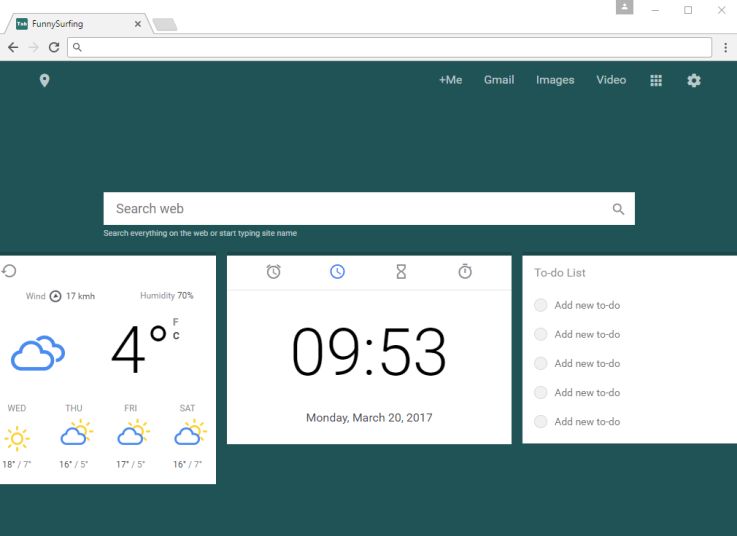
Task: Click the Humidity 70% reading
Action: pos(166,295)
